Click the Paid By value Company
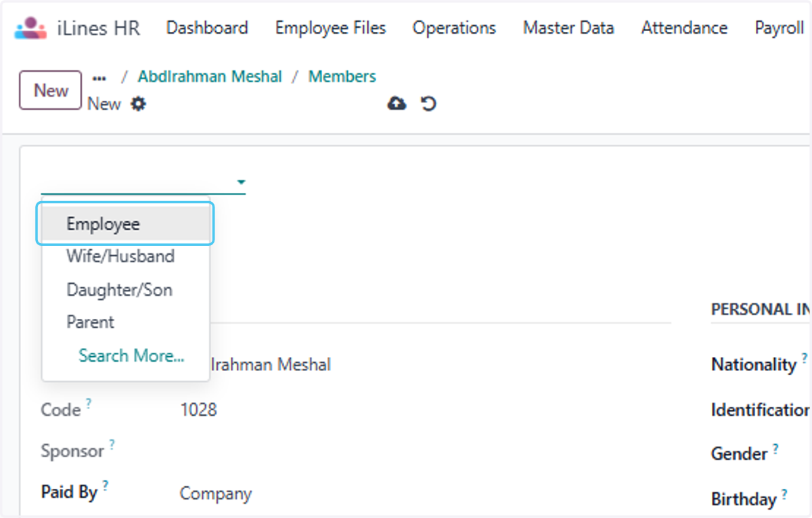The height and width of the screenshot is (518, 812). tap(215, 494)
